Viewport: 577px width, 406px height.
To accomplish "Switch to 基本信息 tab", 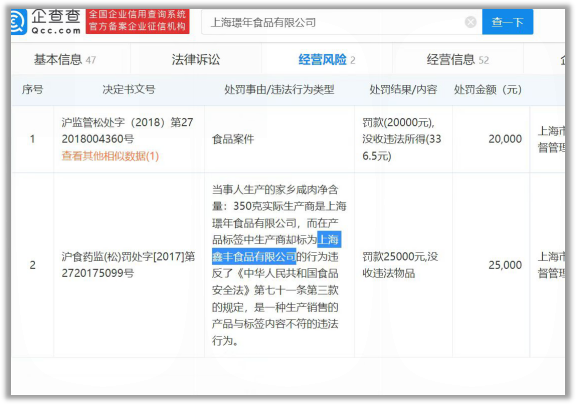I will [x=65, y=60].
